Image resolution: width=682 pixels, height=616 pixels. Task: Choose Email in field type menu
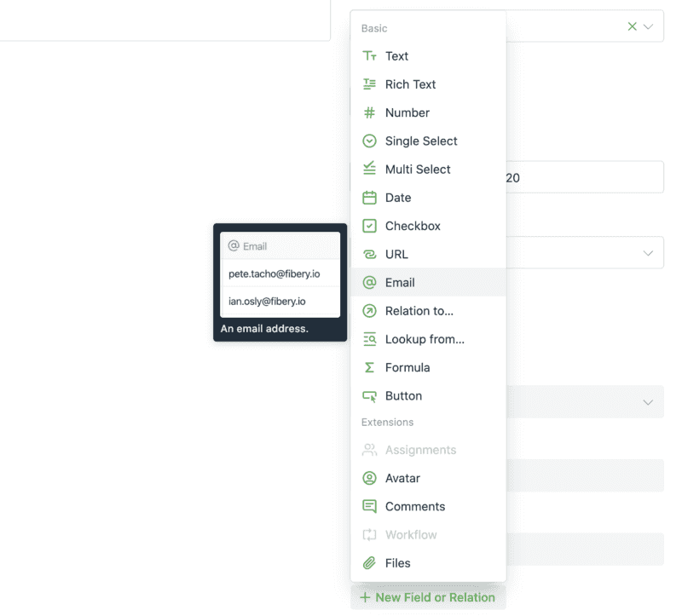click(x=400, y=283)
